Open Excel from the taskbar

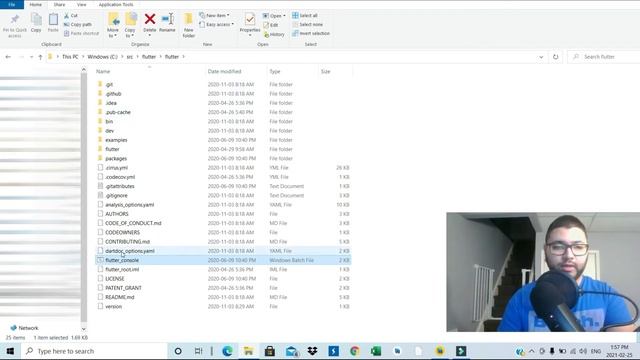pos(376,351)
